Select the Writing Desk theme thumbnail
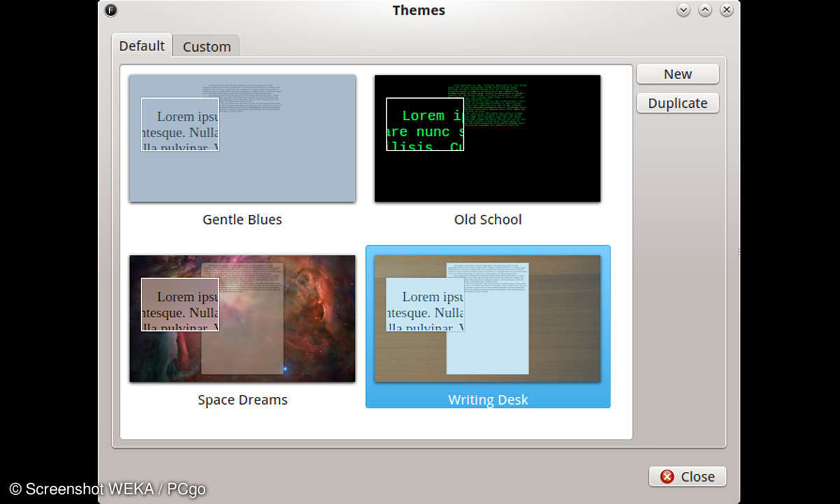The width and height of the screenshot is (840, 504). [487, 318]
